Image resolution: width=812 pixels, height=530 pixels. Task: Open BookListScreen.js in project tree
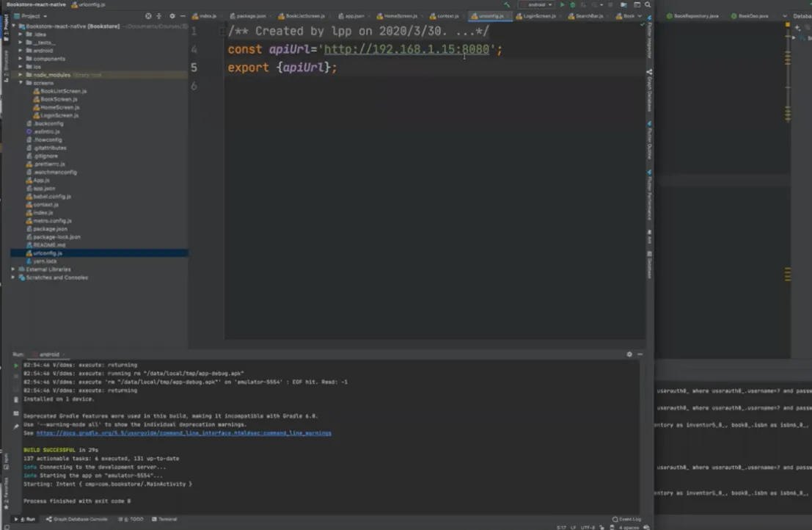tap(59, 91)
